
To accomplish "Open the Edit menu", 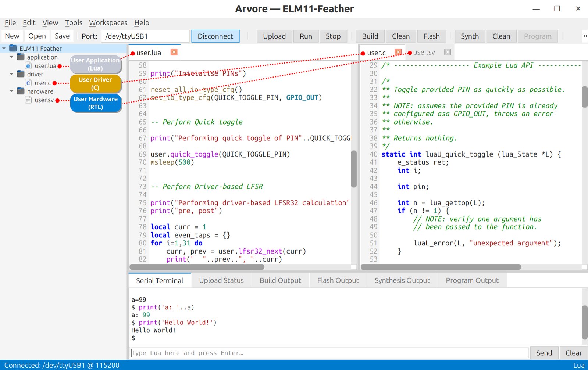I will pyautogui.click(x=29, y=23).
